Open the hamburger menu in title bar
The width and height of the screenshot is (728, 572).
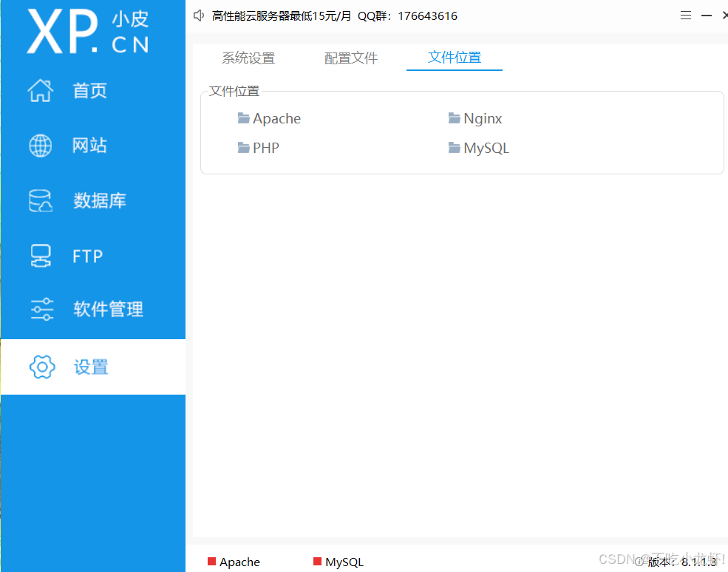[x=685, y=15]
